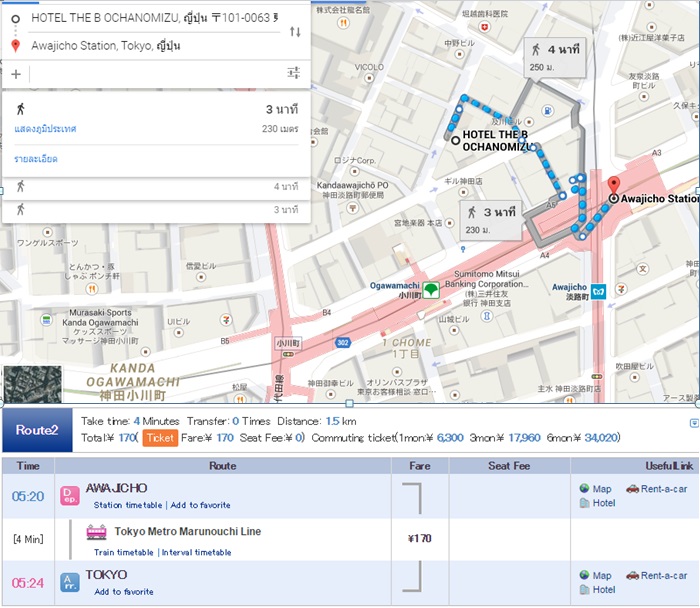Click the Awajicho blue metro icon

598,292
